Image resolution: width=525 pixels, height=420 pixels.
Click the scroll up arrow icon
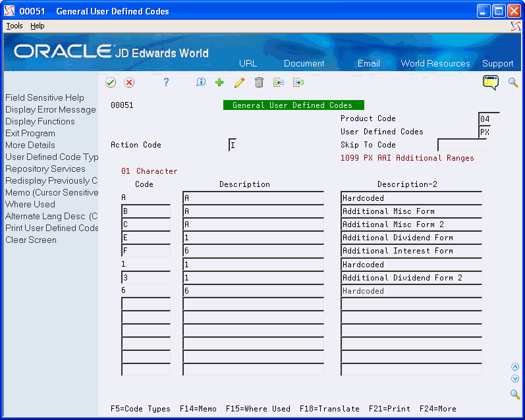pos(515,367)
